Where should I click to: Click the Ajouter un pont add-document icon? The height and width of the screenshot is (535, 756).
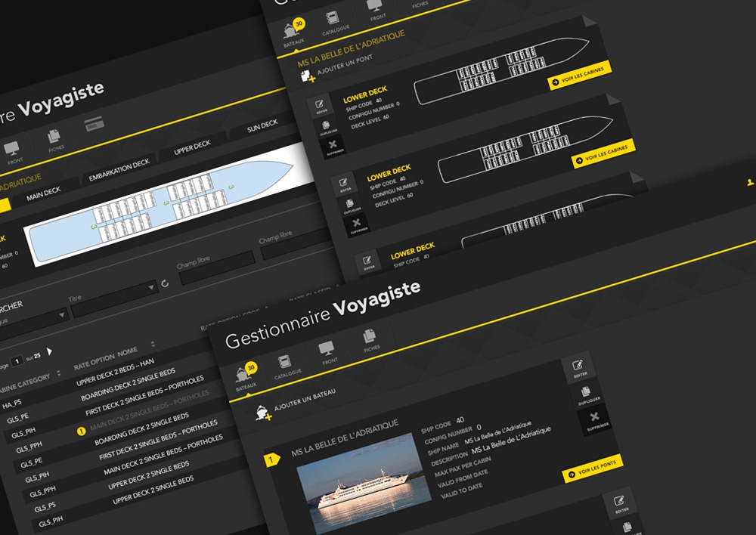coord(308,76)
